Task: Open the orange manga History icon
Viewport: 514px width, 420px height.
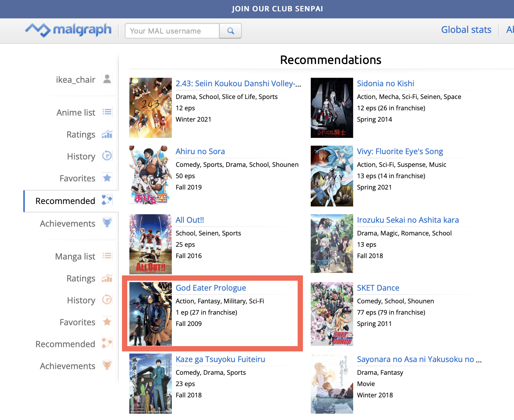Action: click(x=107, y=300)
